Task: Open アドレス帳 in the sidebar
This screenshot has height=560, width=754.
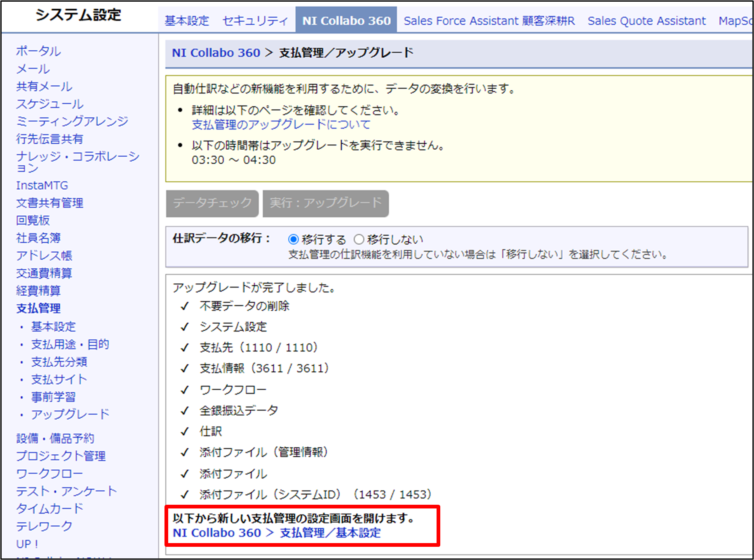Action: pos(44,256)
